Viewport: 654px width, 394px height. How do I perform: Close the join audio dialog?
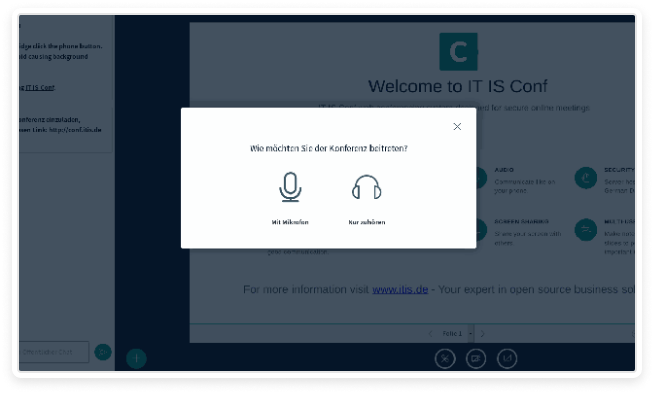457,126
